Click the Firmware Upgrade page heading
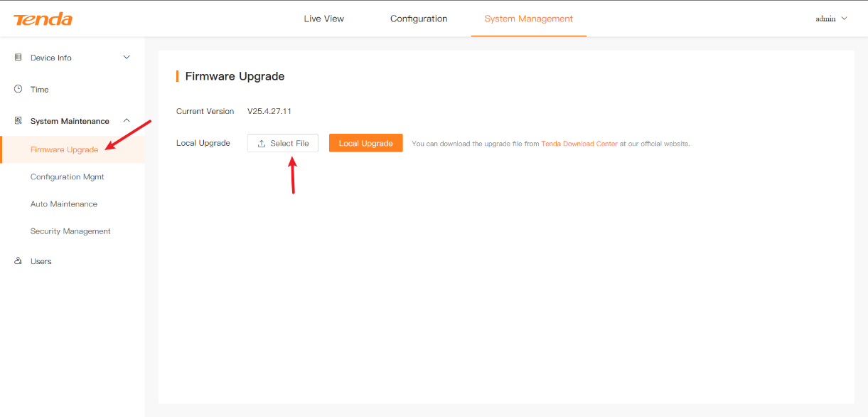This screenshot has width=868, height=417. (235, 76)
